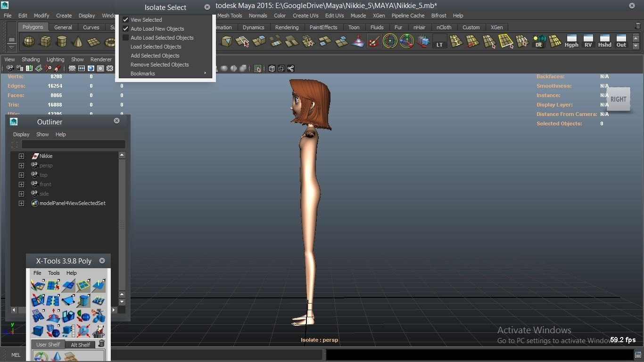This screenshot has width=644, height=362.
Task: Click the sculpt geometry brush shelf icon
Action: coord(374,41)
